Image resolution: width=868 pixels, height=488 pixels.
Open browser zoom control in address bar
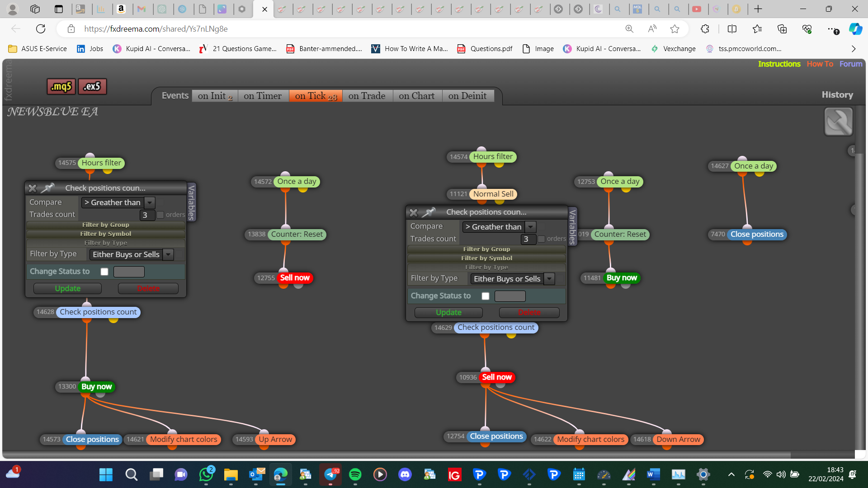629,29
